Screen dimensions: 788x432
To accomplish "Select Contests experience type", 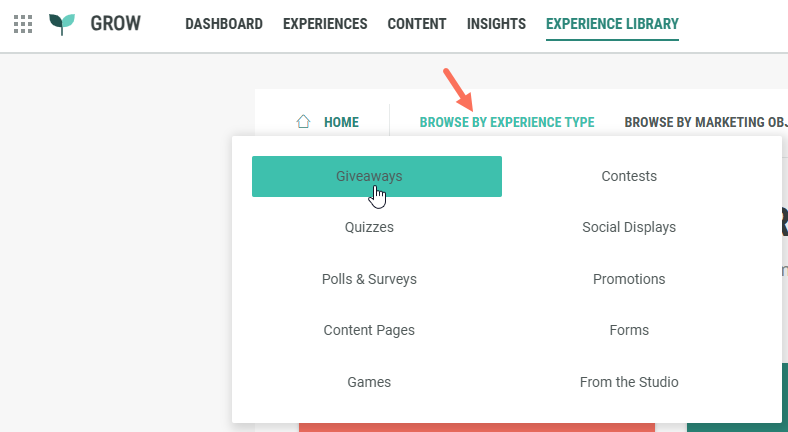I will pos(629,176).
